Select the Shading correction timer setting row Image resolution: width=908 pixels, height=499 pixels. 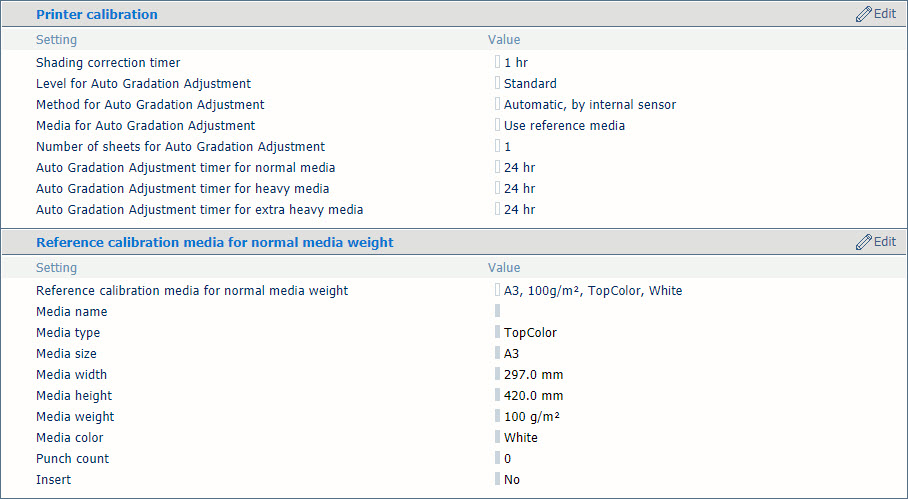(x=454, y=63)
